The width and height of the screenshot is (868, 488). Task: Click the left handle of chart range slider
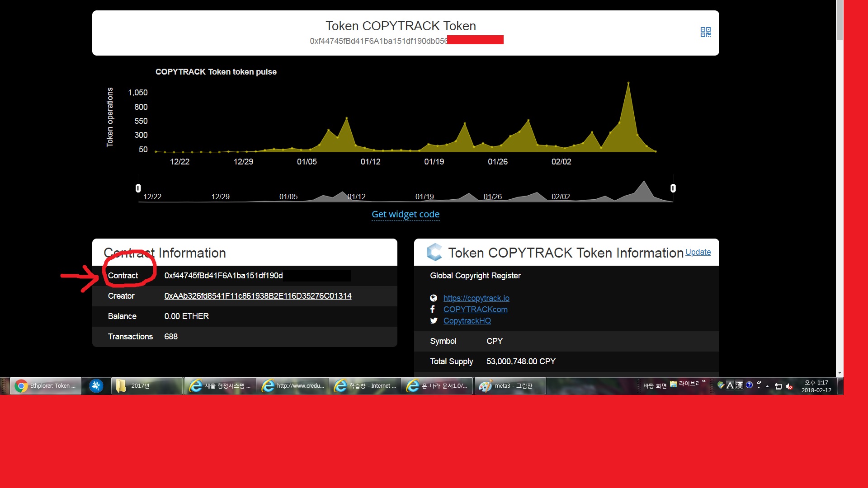point(138,188)
